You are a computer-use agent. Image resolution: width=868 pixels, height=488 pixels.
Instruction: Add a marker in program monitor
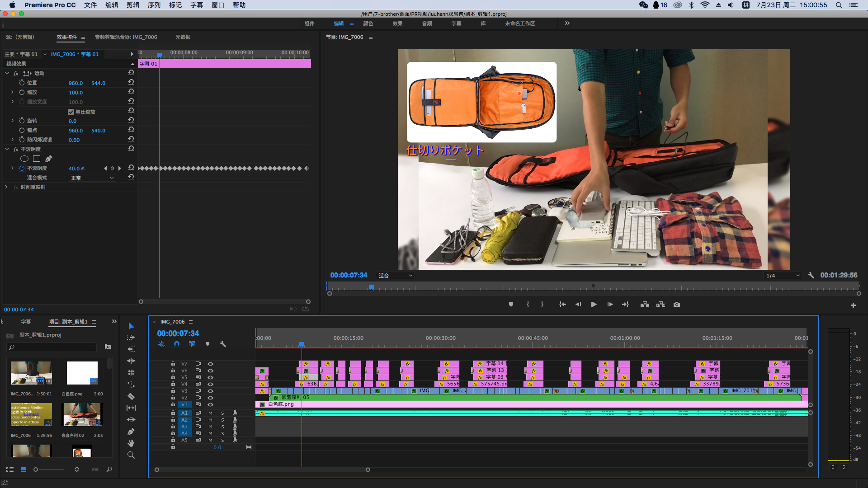point(511,305)
